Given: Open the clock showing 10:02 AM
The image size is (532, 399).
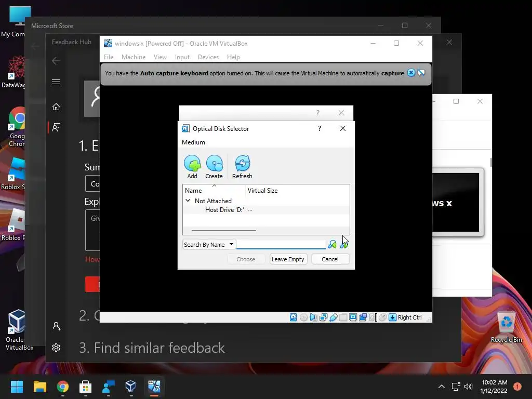Looking at the screenshot, I should (494, 387).
